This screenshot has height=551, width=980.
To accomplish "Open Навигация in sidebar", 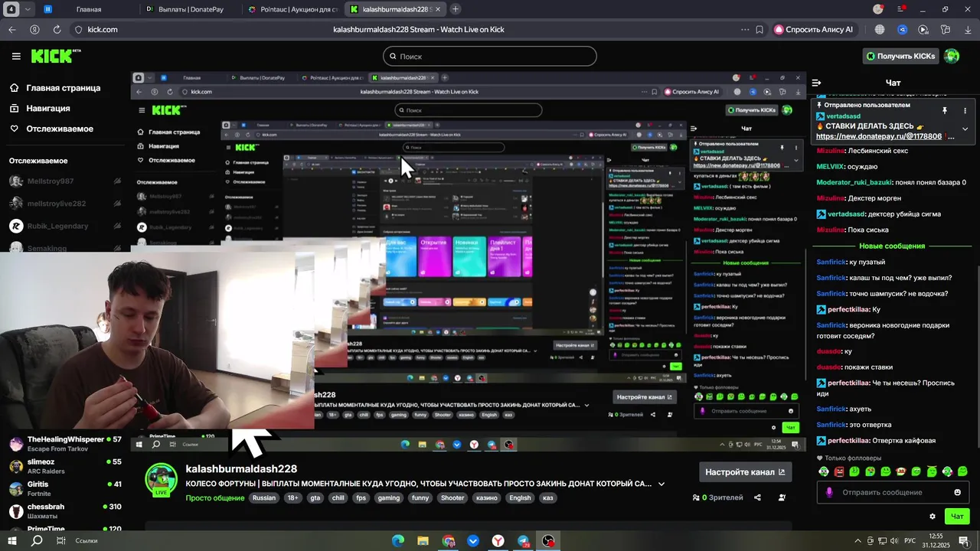I will point(40,109).
